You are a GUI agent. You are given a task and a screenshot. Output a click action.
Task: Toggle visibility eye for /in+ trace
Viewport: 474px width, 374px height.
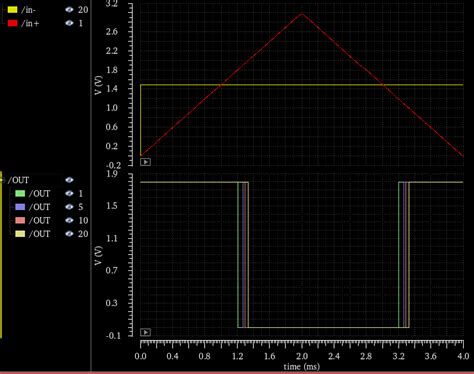pyautogui.click(x=69, y=23)
